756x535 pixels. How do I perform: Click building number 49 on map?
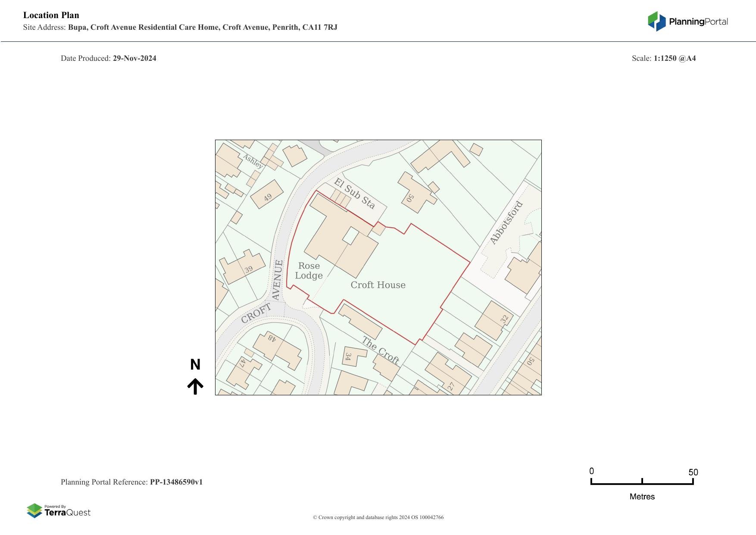[x=268, y=197]
